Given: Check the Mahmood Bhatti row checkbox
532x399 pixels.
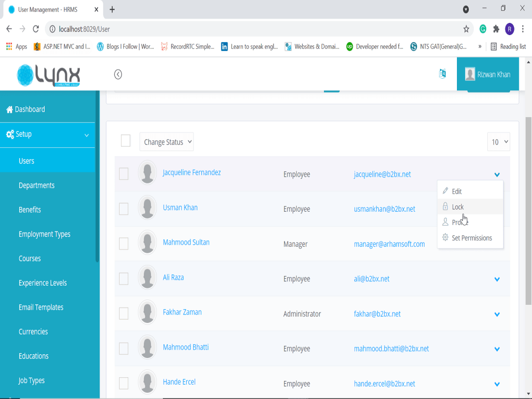Looking at the screenshot, I should coord(123,348).
